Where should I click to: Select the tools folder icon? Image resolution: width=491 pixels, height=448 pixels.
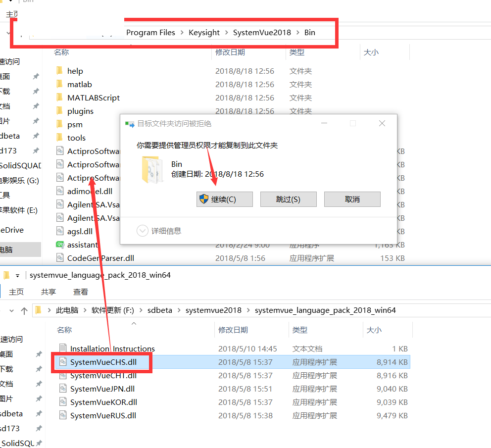[59, 138]
